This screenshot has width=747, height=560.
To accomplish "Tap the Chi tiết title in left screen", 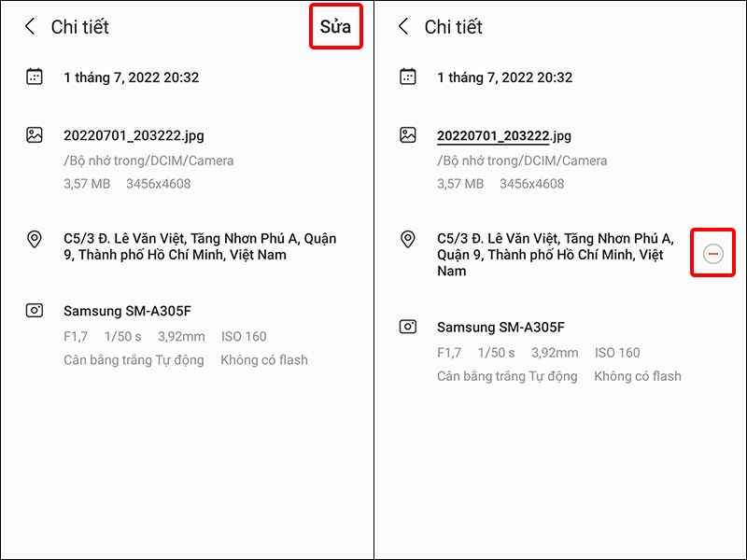I will pyautogui.click(x=80, y=27).
